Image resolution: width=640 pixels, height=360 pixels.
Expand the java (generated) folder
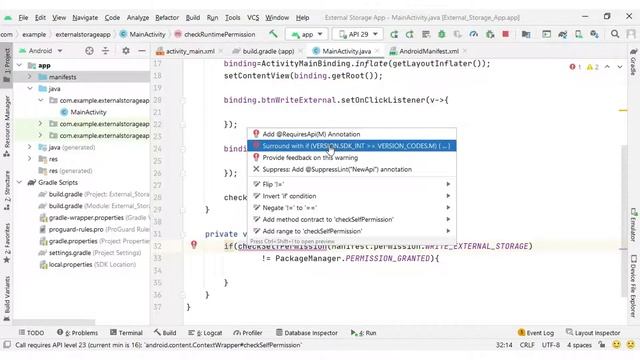coord(29,147)
